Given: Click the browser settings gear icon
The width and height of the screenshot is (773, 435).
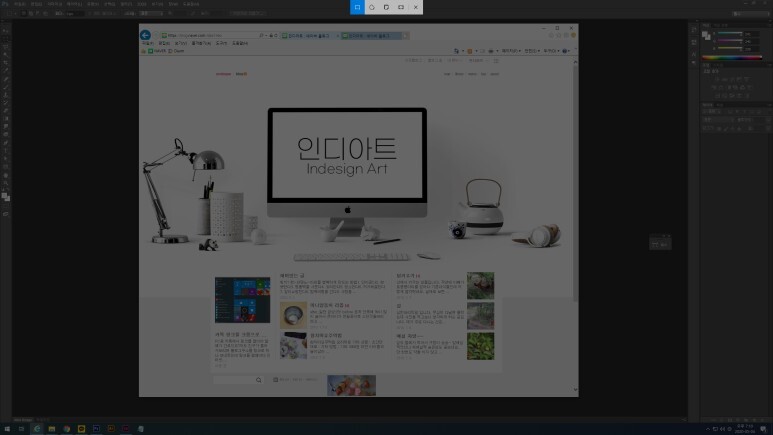Looking at the screenshot, I should (x=566, y=35).
